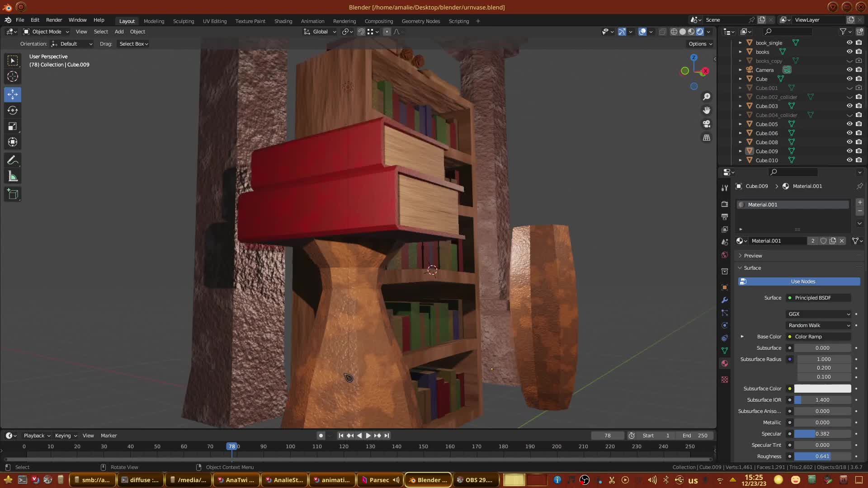Viewport: 868px width, 488px height.
Task: Toggle visibility of the Camera object
Action: 849,70
